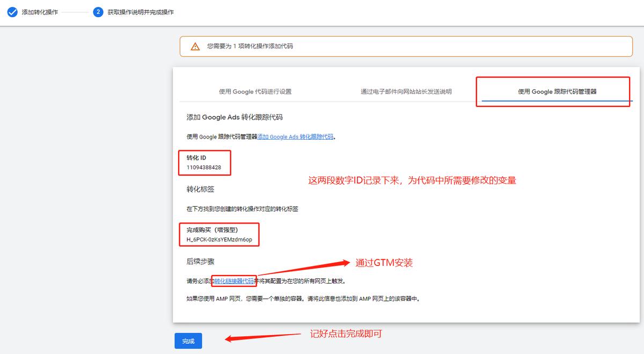644x354 pixels.
Task: Click the 添加 Google Ads 转化跟踪代码 page title
Action: pos(235,117)
